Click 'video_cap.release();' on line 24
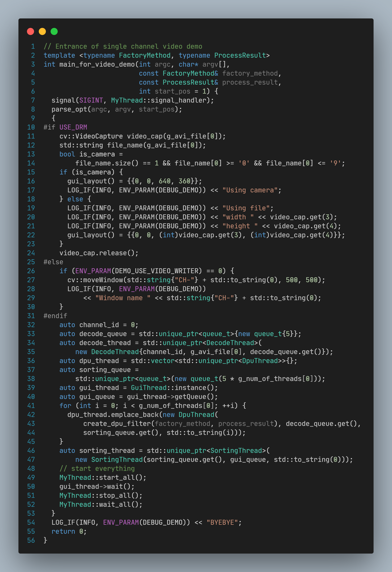Image resolution: width=392 pixels, height=572 pixels. tap(99, 253)
